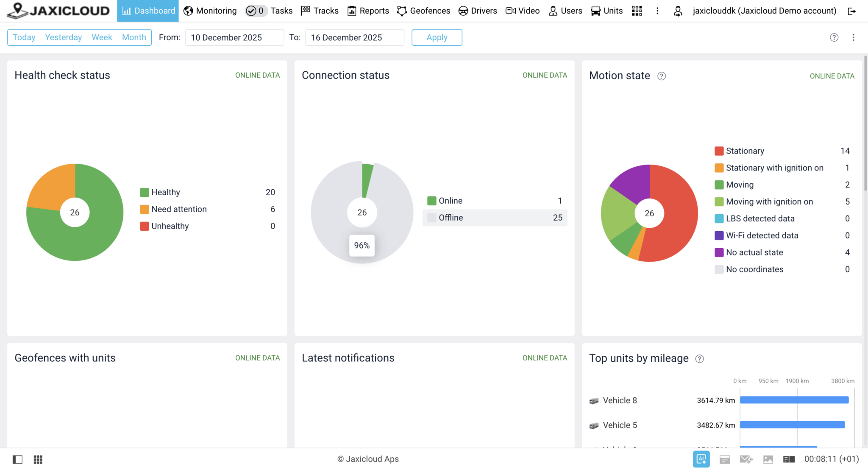Open the Video section
The image size is (868, 470).
(x=523, y=11)
